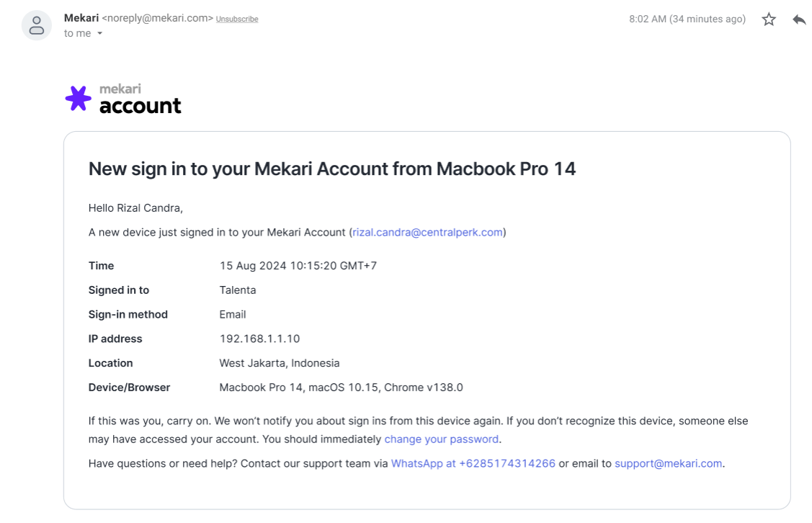
Task: Open the WhatsApp support number link
Action: click(473, 463)
